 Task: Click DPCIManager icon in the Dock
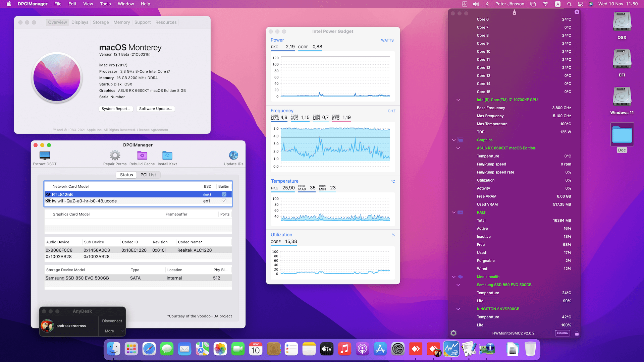pos(487,349)
